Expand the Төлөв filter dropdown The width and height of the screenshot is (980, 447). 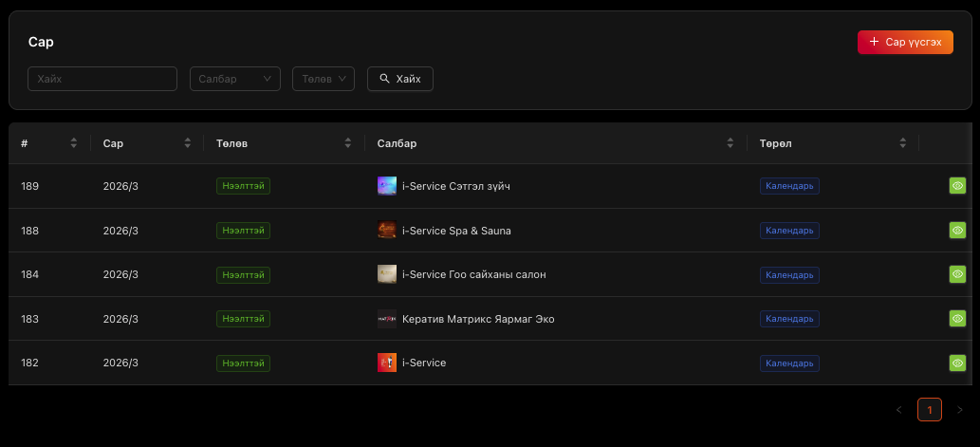pos(323,79)
